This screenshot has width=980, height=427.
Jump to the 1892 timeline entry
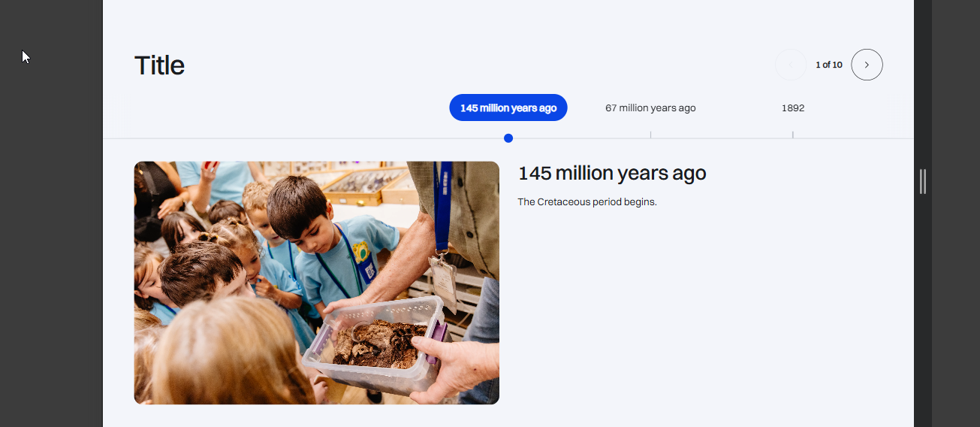[x=793, y=108]
